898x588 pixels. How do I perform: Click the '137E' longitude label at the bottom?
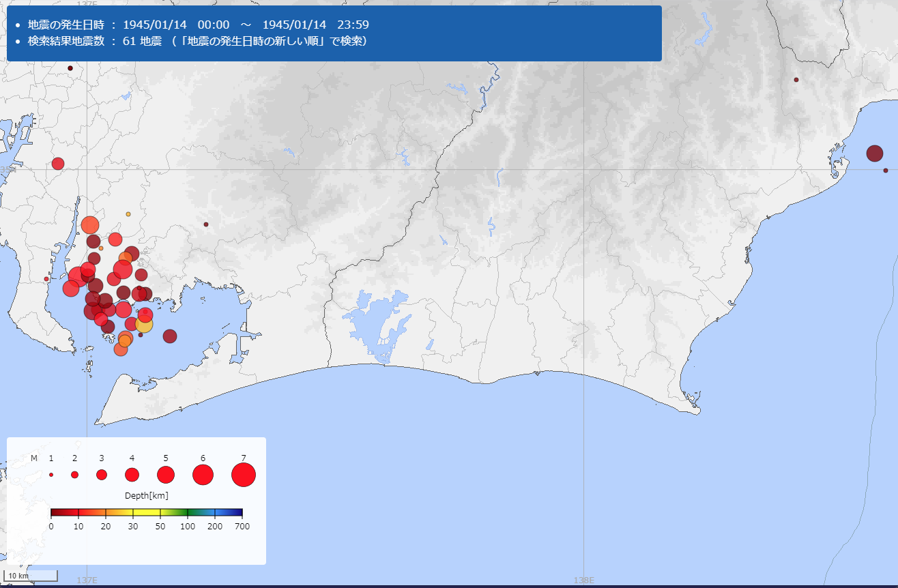coord(87,580)
